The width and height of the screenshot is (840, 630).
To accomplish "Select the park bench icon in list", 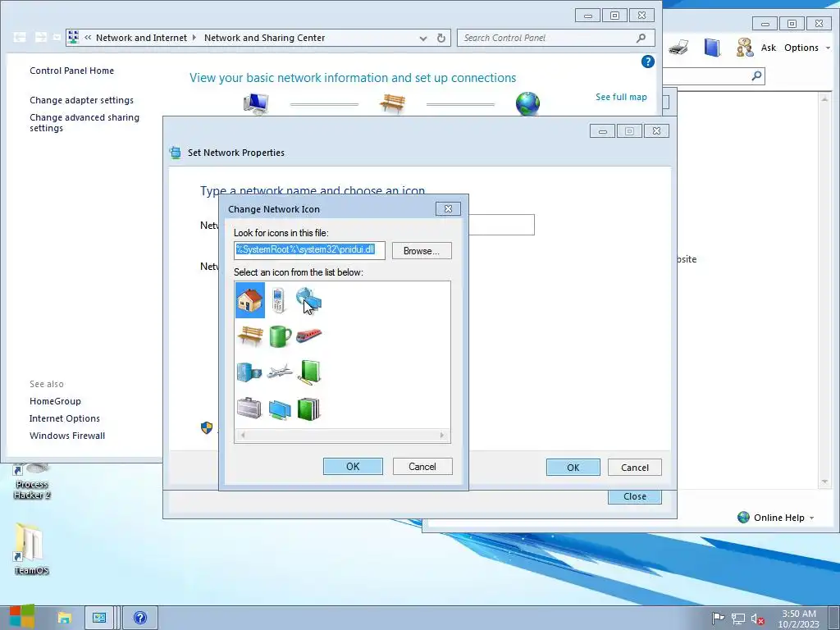I will (250, 336).
